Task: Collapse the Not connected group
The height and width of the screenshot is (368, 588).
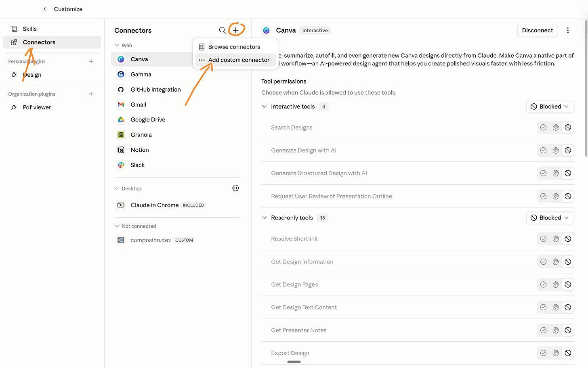Action: (x=117, y=226)
